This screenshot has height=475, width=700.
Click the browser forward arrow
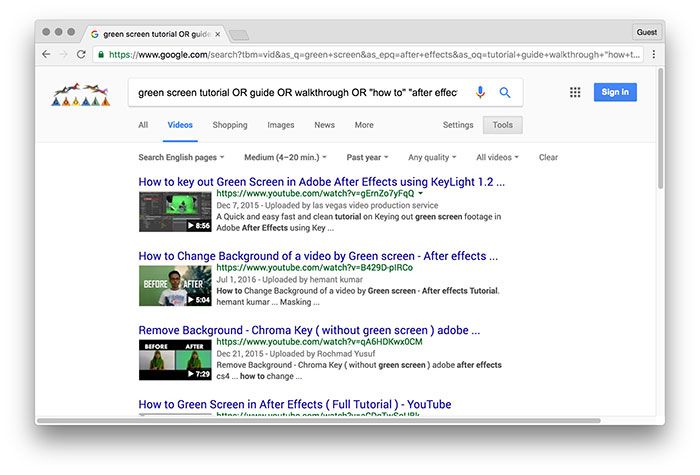[x=64, y=54]
